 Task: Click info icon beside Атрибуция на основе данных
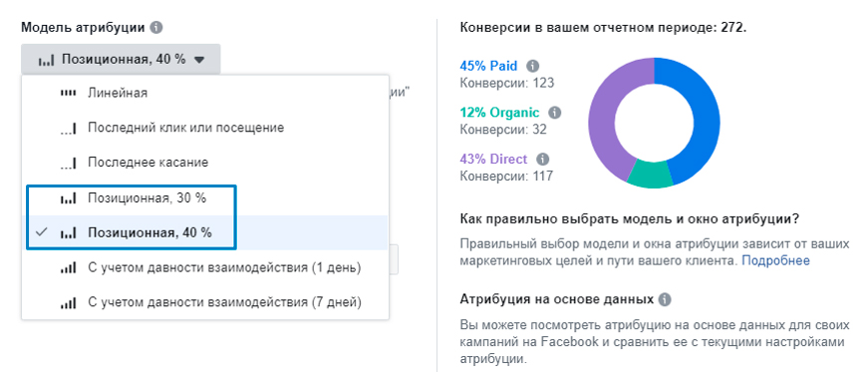[665, 300]
